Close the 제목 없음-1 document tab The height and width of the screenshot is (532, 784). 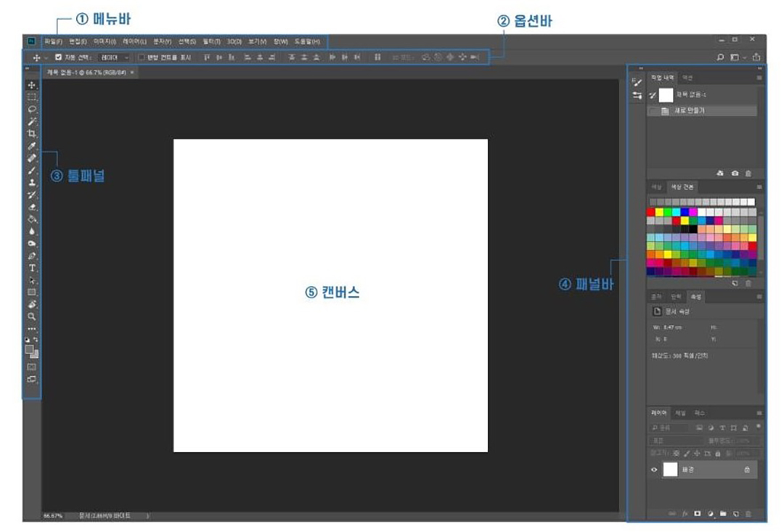pos(132,73)
